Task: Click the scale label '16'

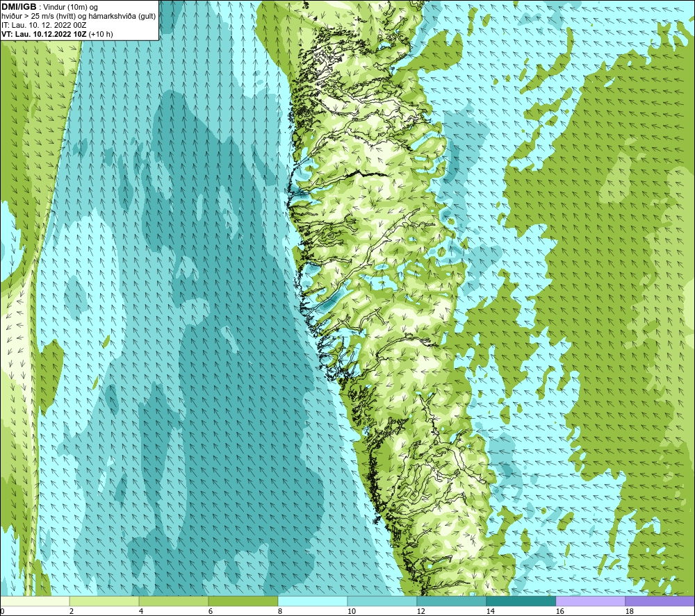Action: pyautogui.click(x=559, y=611)
